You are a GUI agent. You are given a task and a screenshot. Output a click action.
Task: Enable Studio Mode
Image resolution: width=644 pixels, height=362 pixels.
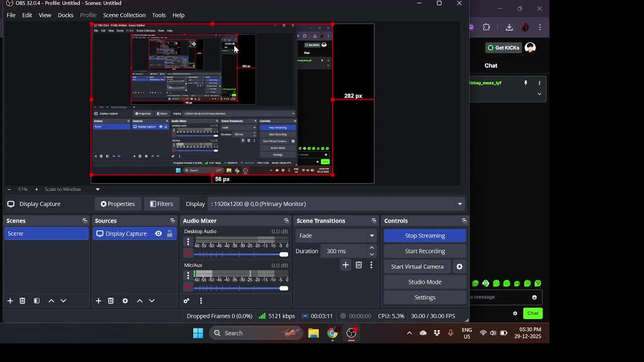pos(425,282)
